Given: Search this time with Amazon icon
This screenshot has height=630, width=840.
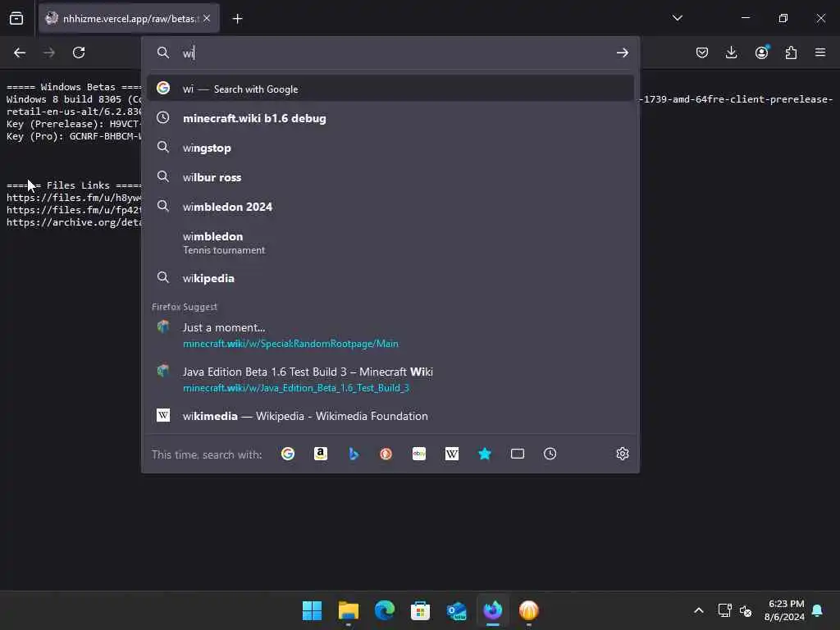Looking at the screenshot, I should coord(321,454).
